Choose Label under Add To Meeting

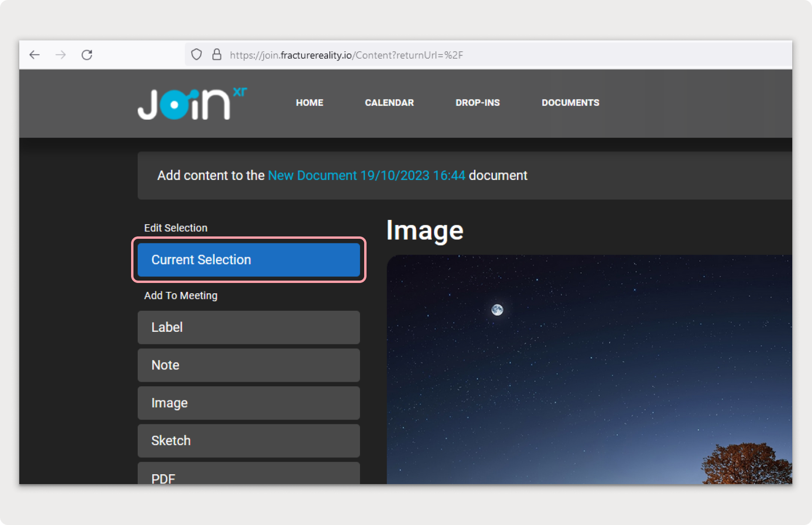tap(249, 327)
